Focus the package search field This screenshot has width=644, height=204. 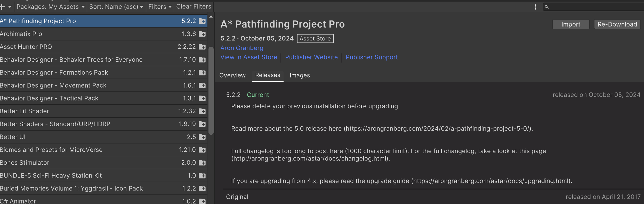coord(593,7)
